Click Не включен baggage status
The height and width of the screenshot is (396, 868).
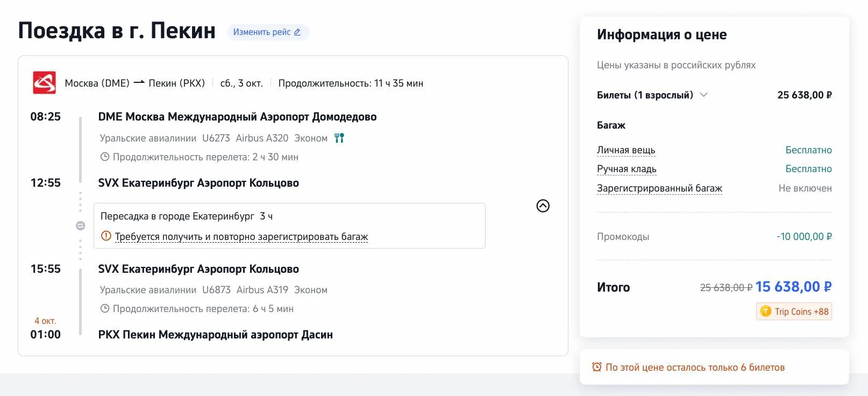[x=805, y=188]
